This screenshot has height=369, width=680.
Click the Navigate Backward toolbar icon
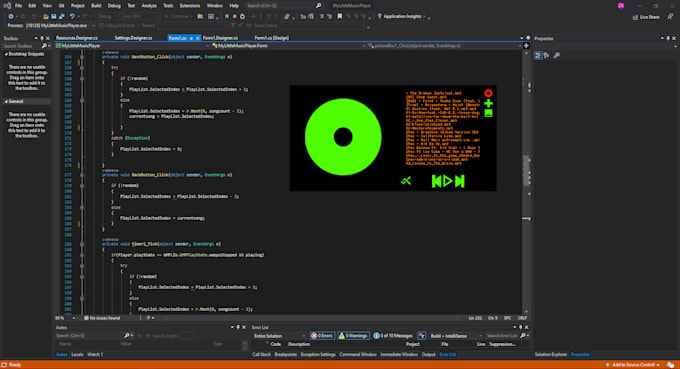11,16
